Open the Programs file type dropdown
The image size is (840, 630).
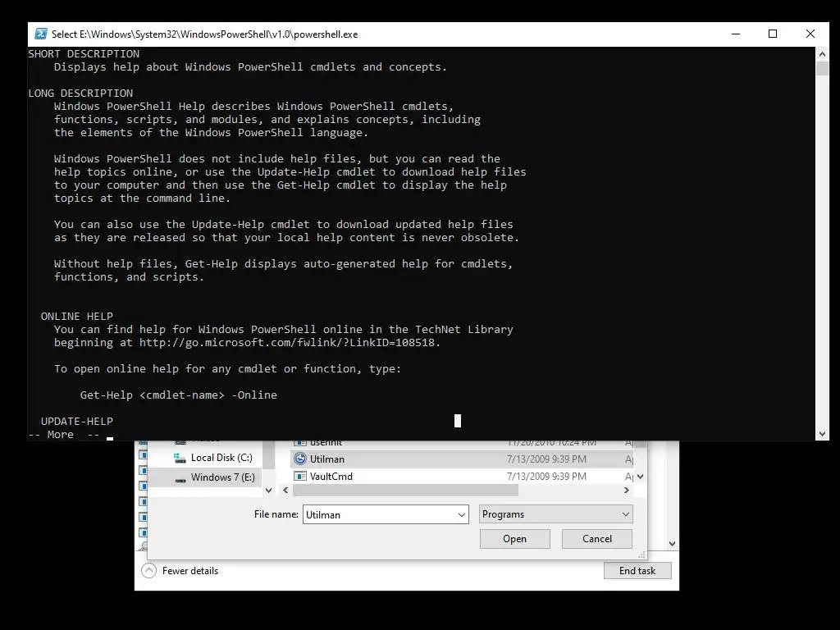point(555,514)
